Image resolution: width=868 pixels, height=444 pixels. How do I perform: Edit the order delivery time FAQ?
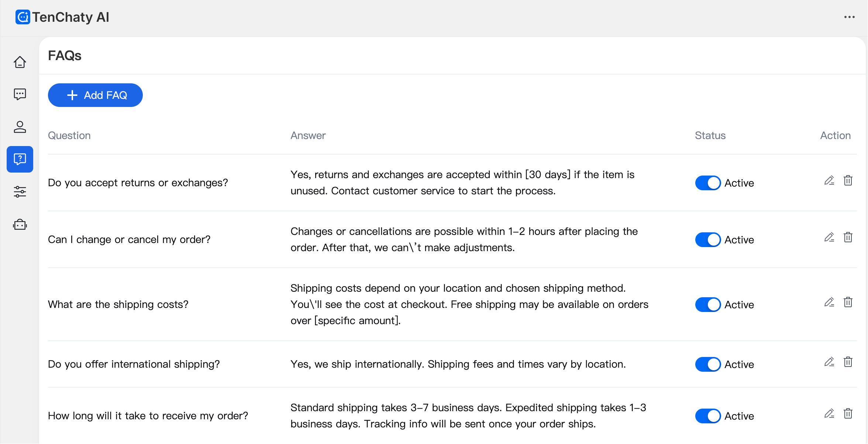tap(829, 414)
